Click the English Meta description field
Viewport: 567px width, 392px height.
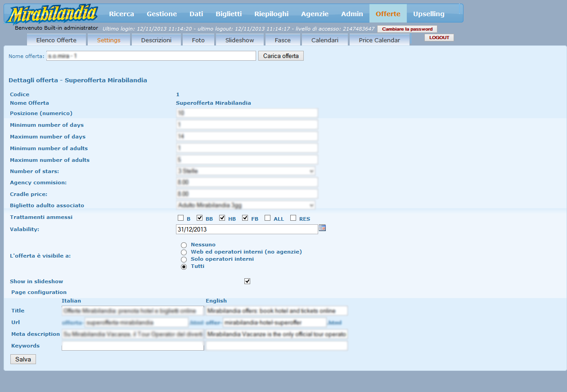tap(277, 334)
